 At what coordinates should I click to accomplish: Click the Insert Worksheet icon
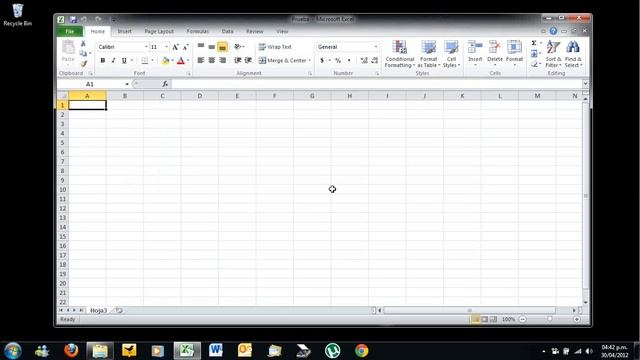pyautogui.click(x=119, y=311)
